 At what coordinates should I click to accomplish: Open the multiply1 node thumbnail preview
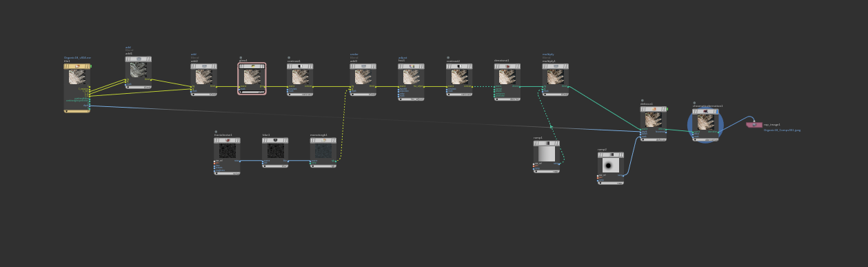coord(555,77)
